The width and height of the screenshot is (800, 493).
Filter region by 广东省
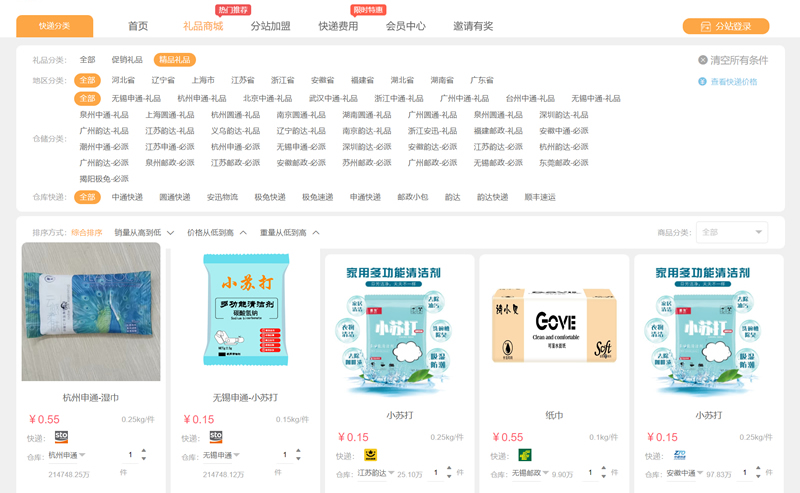click(482, 80)
